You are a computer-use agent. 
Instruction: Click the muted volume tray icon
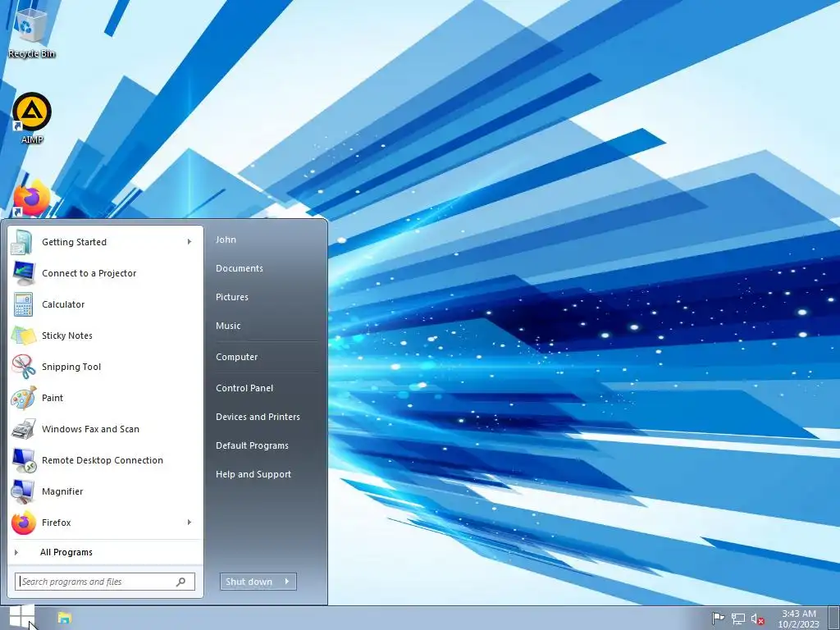757,619
